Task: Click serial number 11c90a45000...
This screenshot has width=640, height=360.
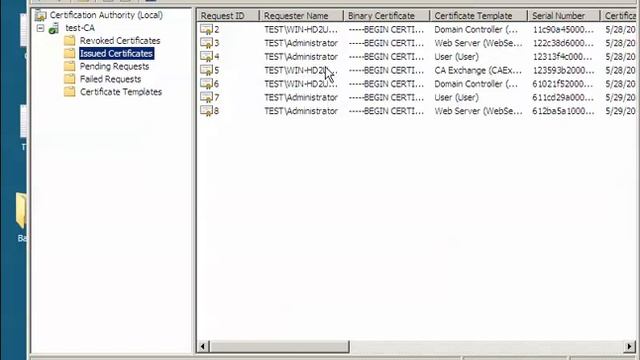Action: click(x=563, y=30)
